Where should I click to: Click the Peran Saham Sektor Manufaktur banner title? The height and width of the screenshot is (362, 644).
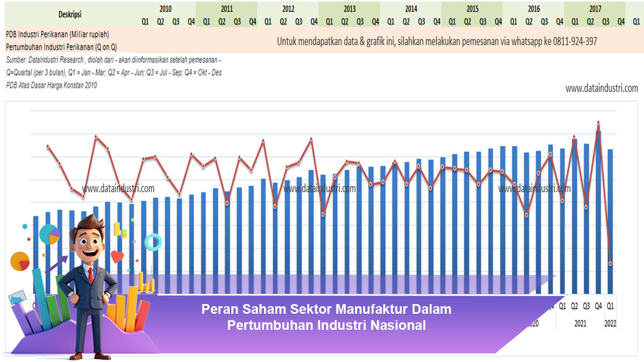point(326,317)
